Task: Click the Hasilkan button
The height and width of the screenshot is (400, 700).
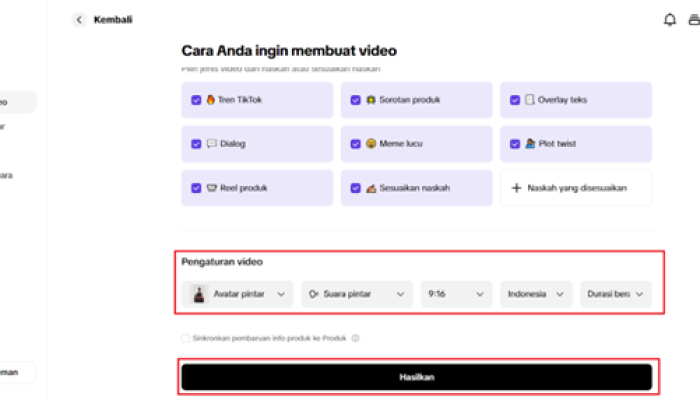Action: 417,377
